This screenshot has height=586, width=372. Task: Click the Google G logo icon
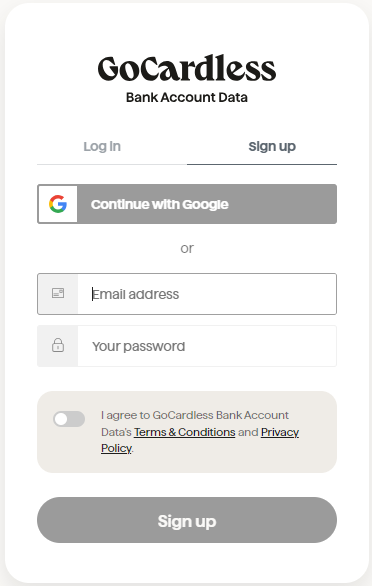(58, 204)
